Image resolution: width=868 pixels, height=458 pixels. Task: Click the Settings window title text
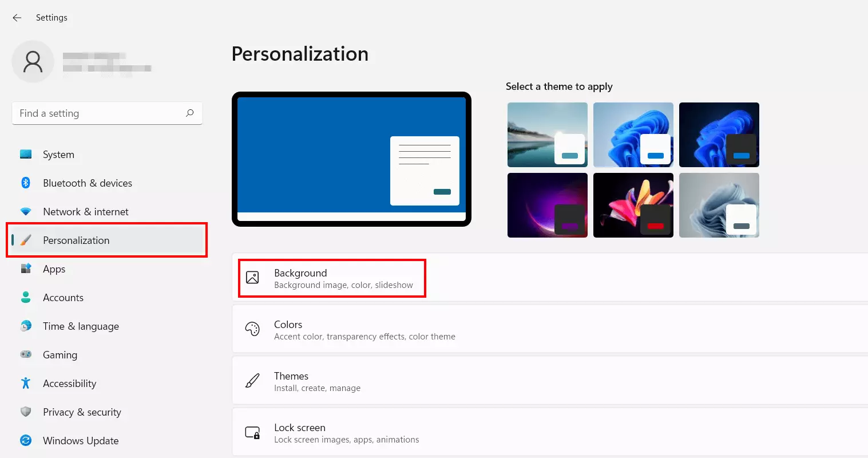tap(51, 18)
